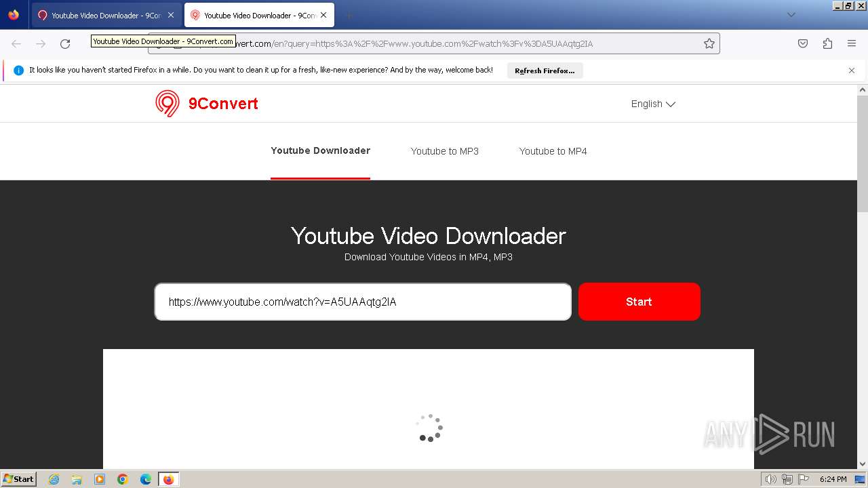Switch to the second Youtube Video Downloader tab
The width and height of the screenshot is (868, 488).
point(258,15)
